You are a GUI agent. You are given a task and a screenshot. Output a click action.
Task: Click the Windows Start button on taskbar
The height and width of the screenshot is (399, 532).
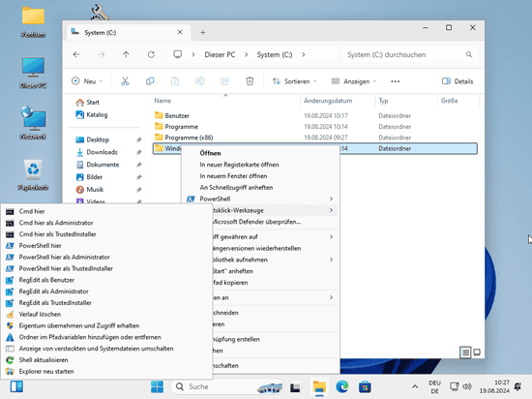(x=157, y=386)
